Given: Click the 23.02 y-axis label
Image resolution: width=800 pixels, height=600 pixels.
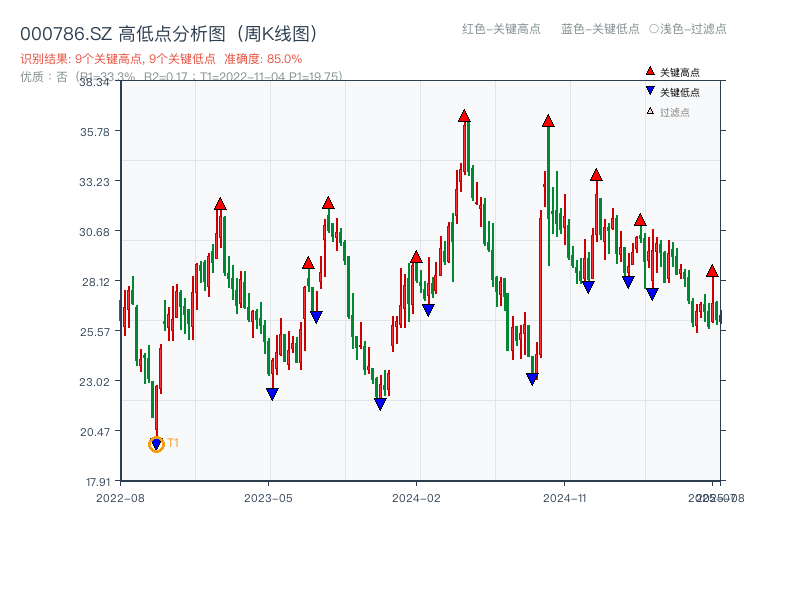Looking at the screenshot, I should 94,382.
